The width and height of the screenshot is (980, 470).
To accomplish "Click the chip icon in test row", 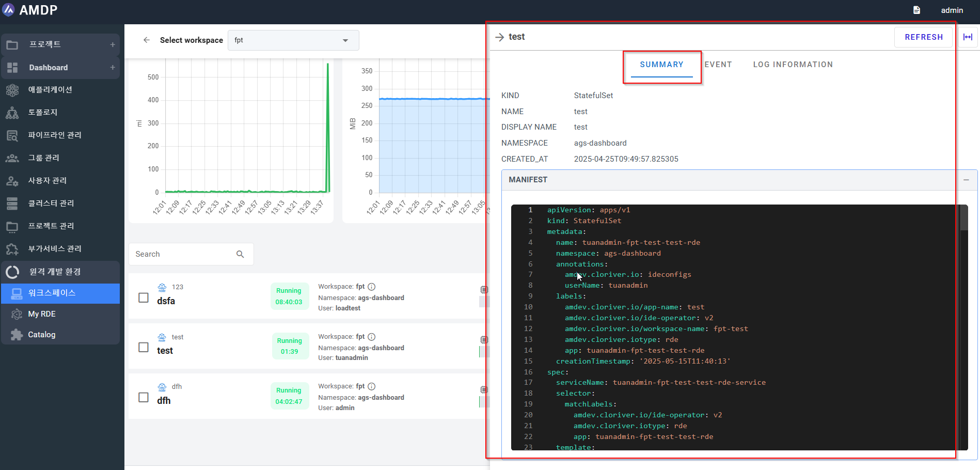I will coord(484,340).
